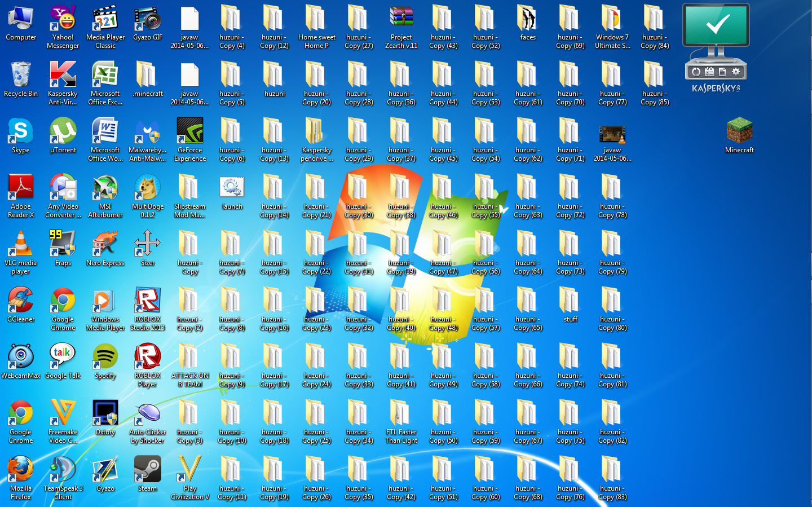Open the .minecraft folder
Image resolution: width=812 pixels, height=507 pixels.
click(x=148, y=80)
